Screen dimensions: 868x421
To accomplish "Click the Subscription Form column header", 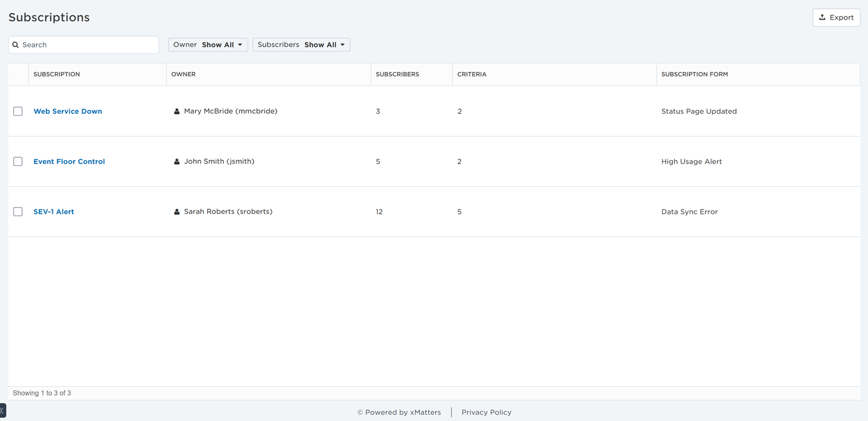I will click(x=694, y=74).
